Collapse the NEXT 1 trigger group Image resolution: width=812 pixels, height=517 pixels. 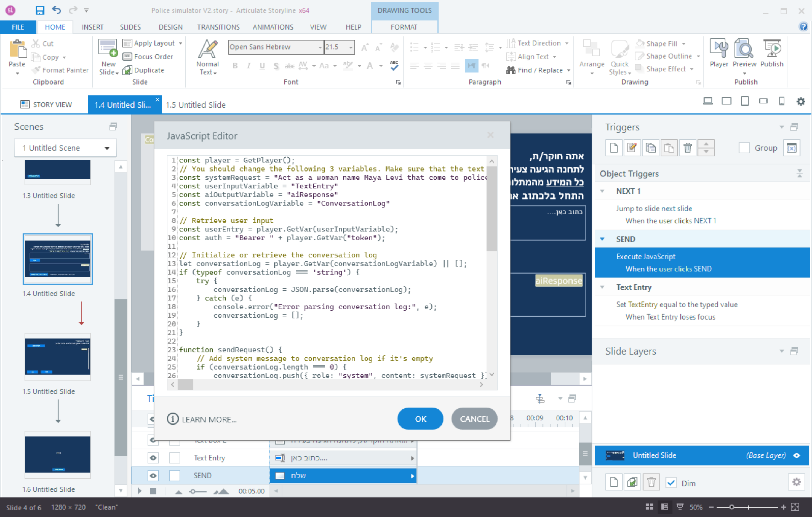pyautogui.click(x=603, y=191)
